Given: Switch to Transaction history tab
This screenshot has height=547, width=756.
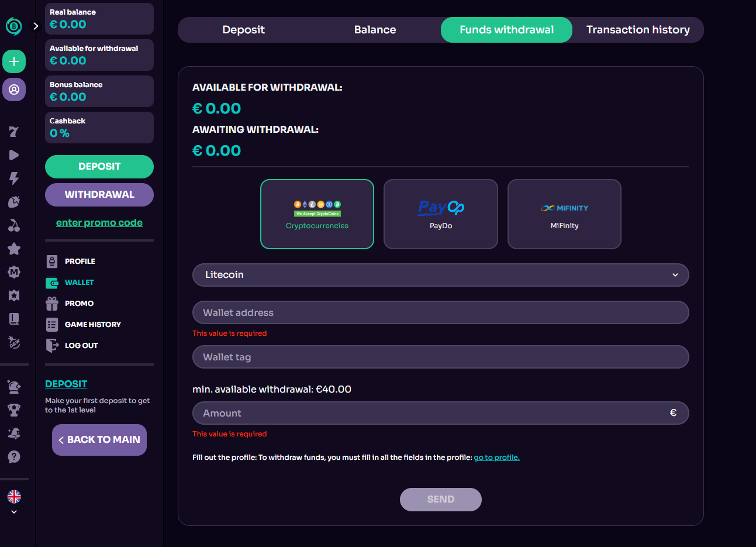Looking at the screenshot, I should click(x=638, y=30).
